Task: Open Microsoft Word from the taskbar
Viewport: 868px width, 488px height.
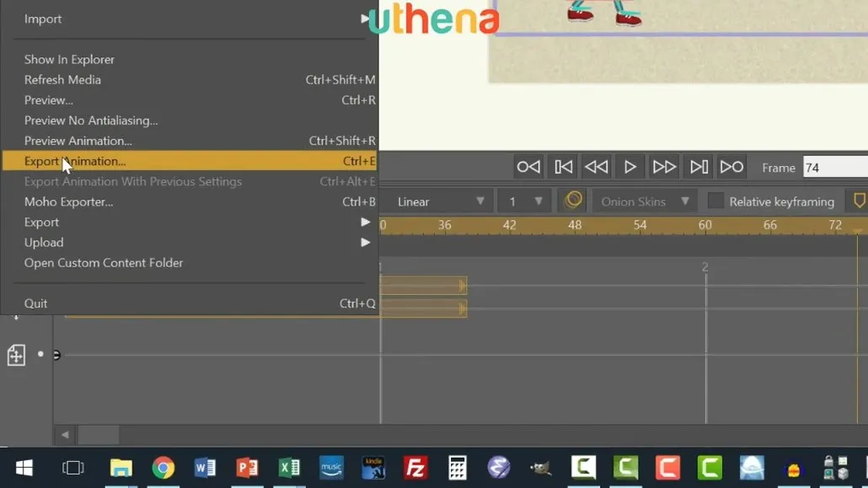Action: 205,469
